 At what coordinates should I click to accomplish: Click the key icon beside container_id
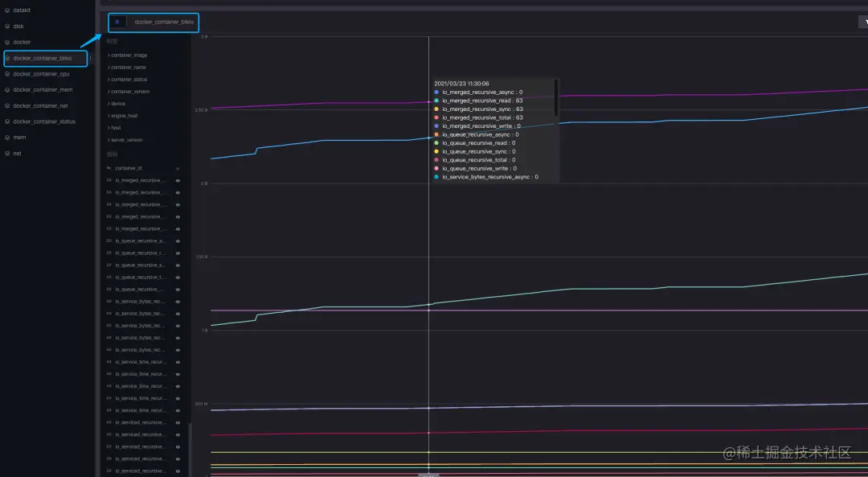(x=109, y=168)
